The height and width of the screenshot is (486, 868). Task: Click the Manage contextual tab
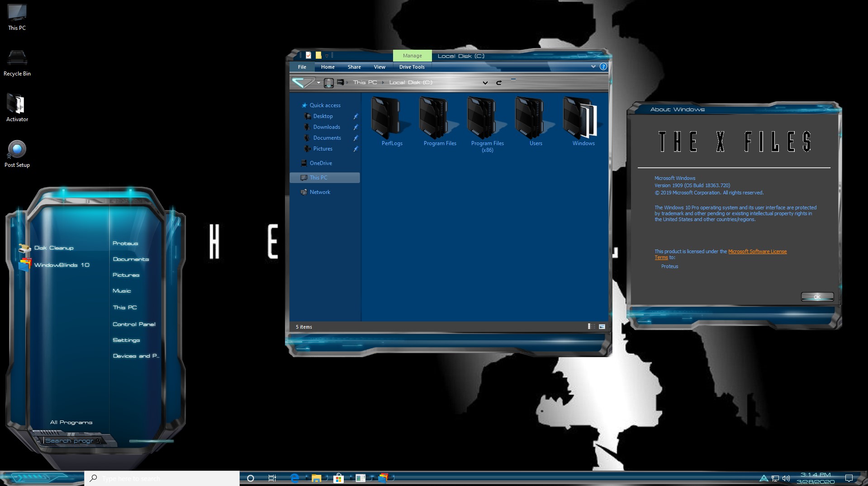point(412,56)
